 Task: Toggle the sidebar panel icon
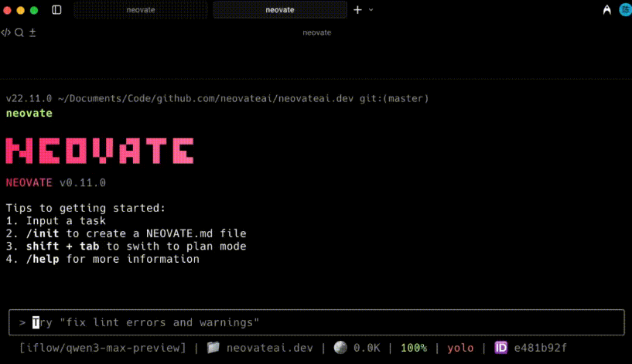[56, 10]
